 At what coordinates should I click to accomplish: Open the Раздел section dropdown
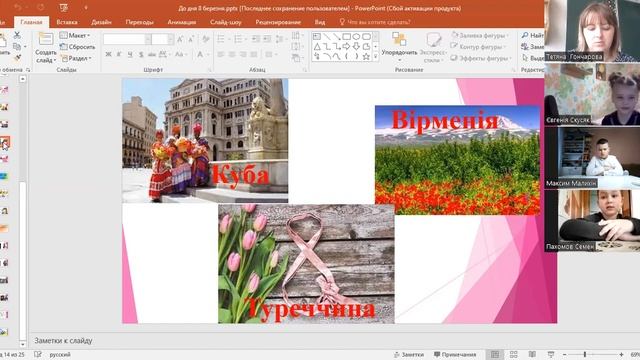(76, 58)
